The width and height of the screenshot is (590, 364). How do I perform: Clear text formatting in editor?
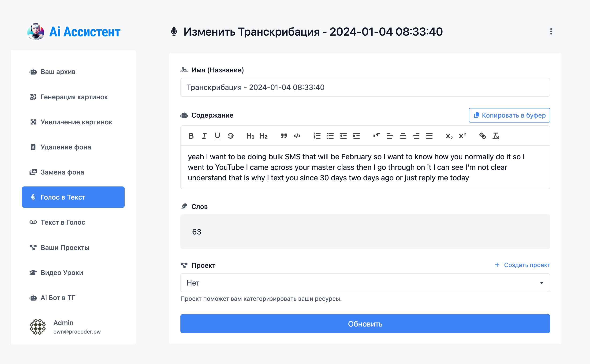496,136
